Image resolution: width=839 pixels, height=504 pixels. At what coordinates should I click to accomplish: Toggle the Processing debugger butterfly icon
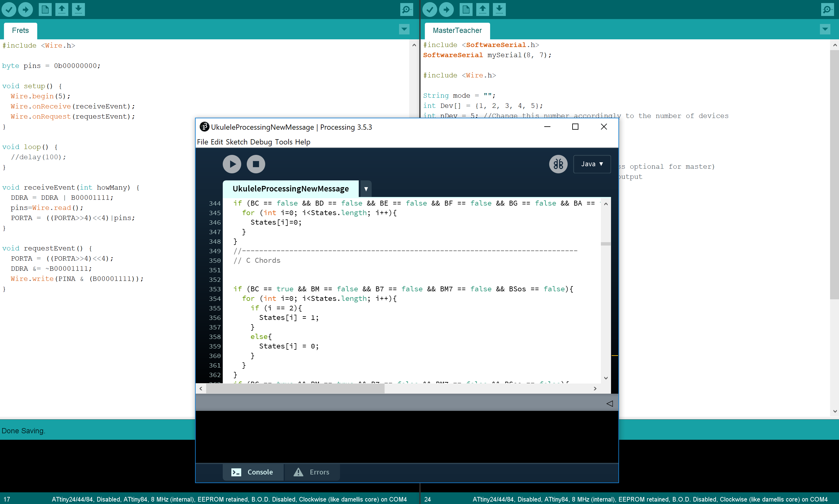tap(558, 164)
